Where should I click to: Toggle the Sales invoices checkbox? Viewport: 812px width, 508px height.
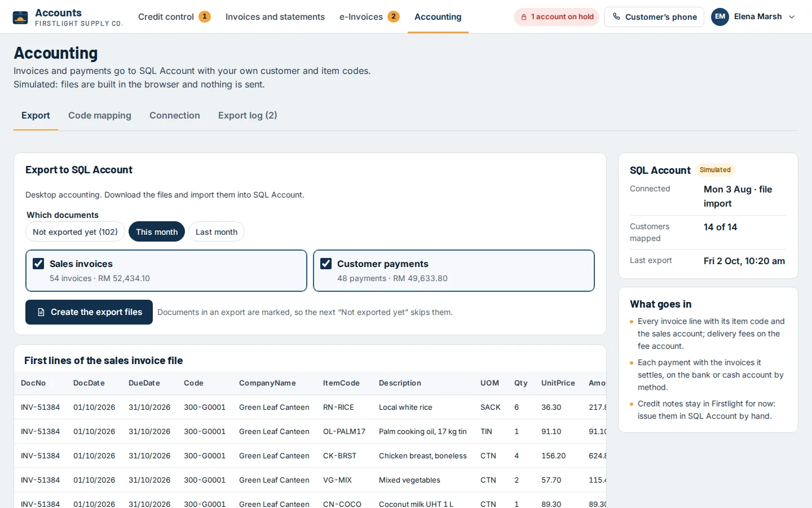38,264
